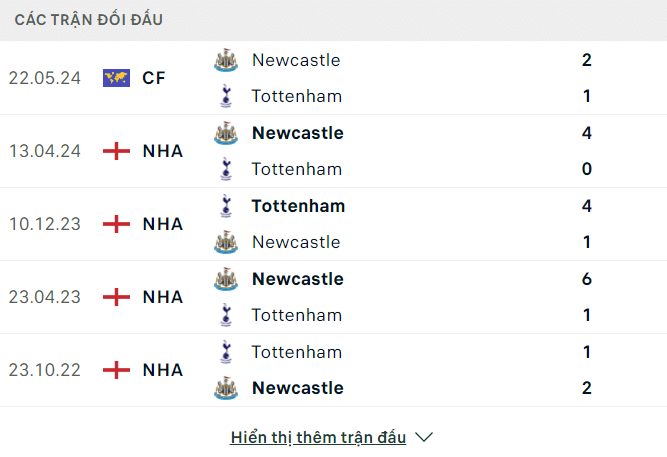Click Newcastle crest in 23.04.23 match
The width and height of the screenshot is (667, 457).
tap(226, 279)
